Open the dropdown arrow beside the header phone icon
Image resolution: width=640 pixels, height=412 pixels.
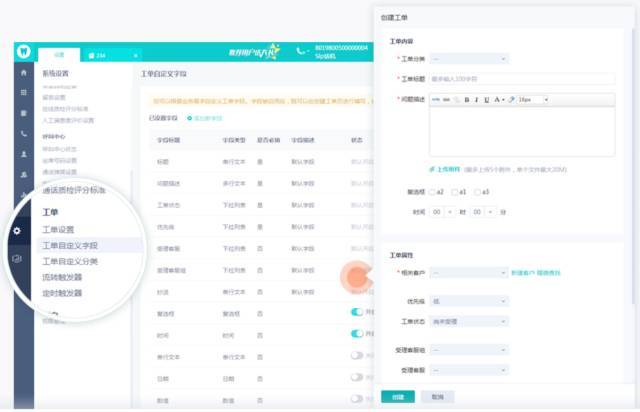[308, 51]
